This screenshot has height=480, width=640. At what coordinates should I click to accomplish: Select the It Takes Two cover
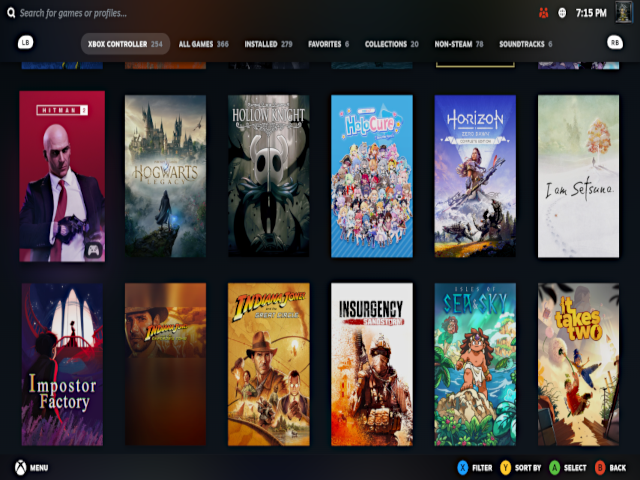(x=578, y=364)
